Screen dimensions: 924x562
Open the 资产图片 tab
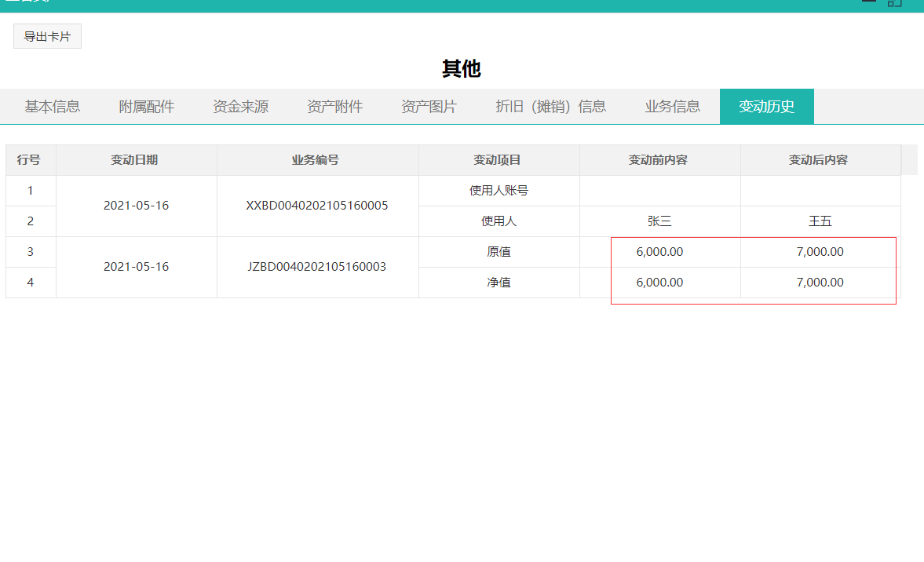click(x=429, y=107)
